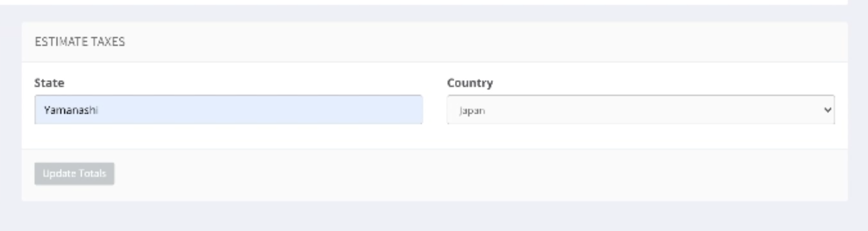
Task: Click the grey footer area beside Update Totals
Action: [479, 175]
